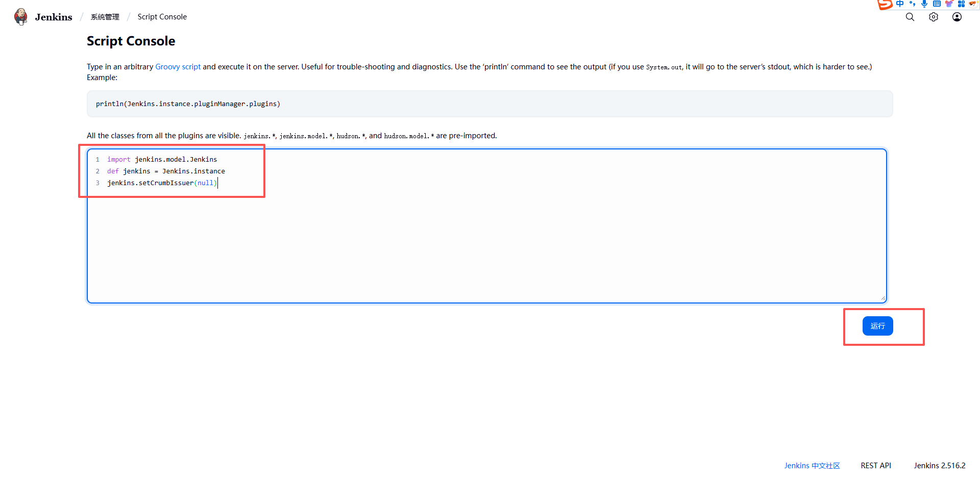
Task: Select the Script Console breadcrumb item
Action: pyautogui.click(x=162, y=17)
